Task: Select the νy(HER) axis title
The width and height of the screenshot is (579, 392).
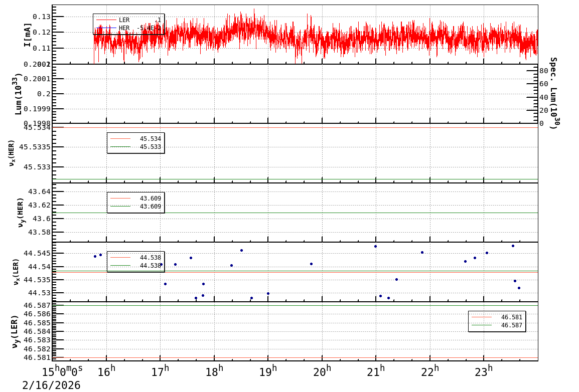Action: point(20,213)
